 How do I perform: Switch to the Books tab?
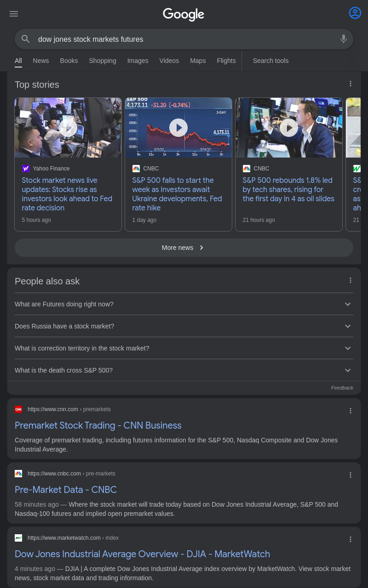tap(69, 61)
